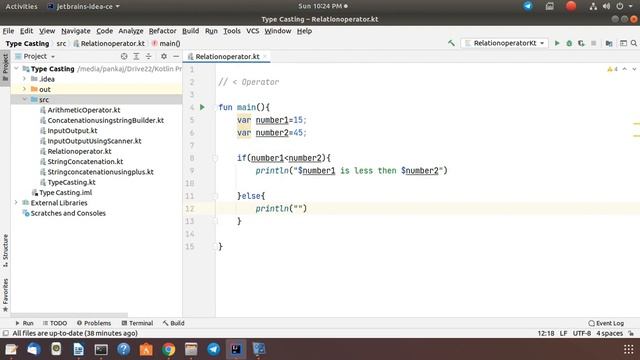640x360 pixels.
Task: Expand the out folder
Action: [x=25, y=89]
